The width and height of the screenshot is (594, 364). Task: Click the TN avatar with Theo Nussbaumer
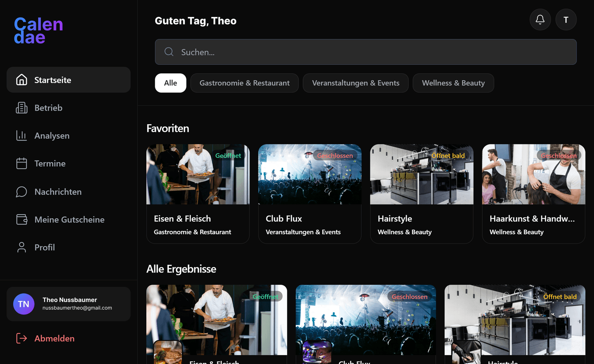coord(23,304)
